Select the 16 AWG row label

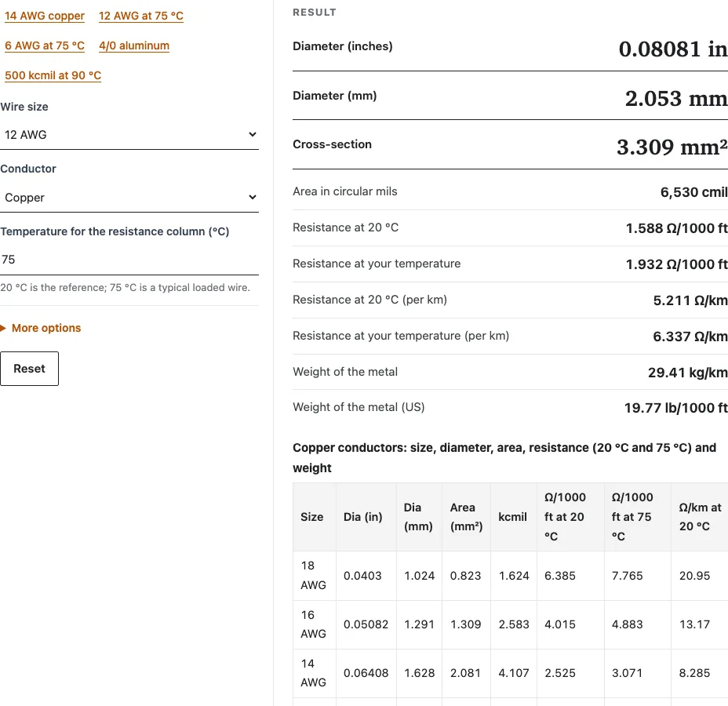[x=313, y=624]
